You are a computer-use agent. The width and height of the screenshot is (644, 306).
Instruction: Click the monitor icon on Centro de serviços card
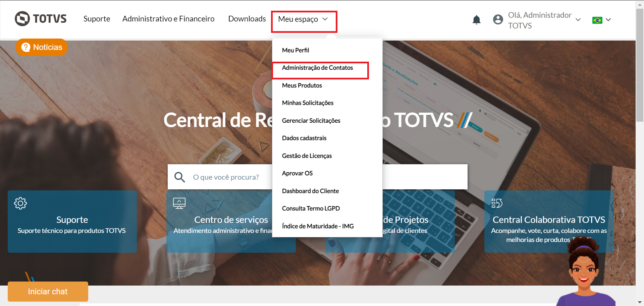179,203
